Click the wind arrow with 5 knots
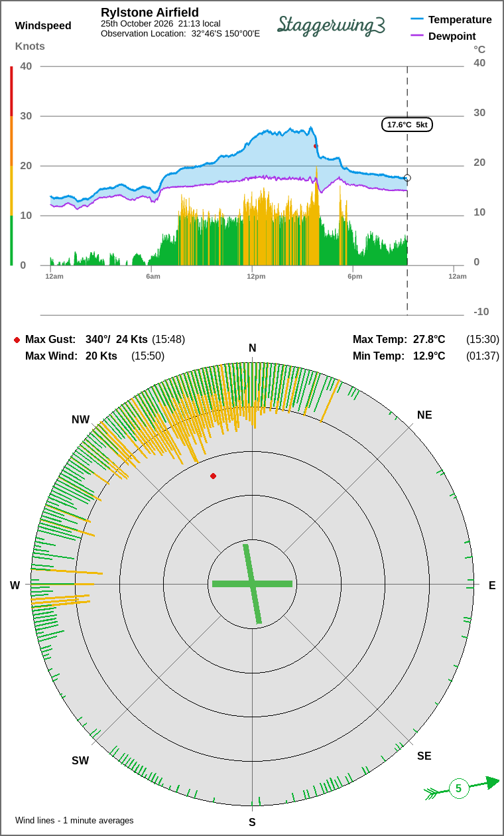504x836 pixels. 462,788
